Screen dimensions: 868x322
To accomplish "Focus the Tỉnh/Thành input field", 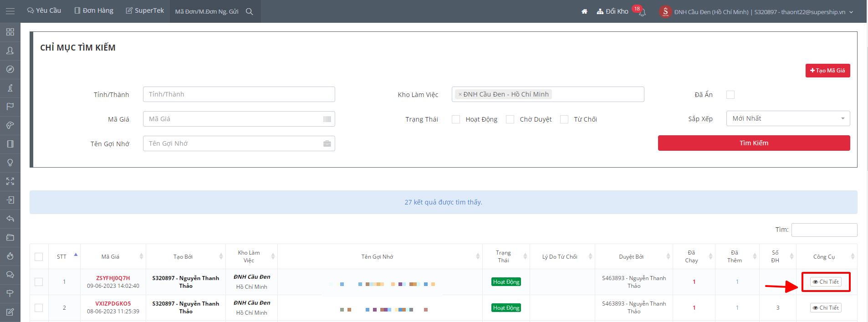I will (x=239, y=94).
